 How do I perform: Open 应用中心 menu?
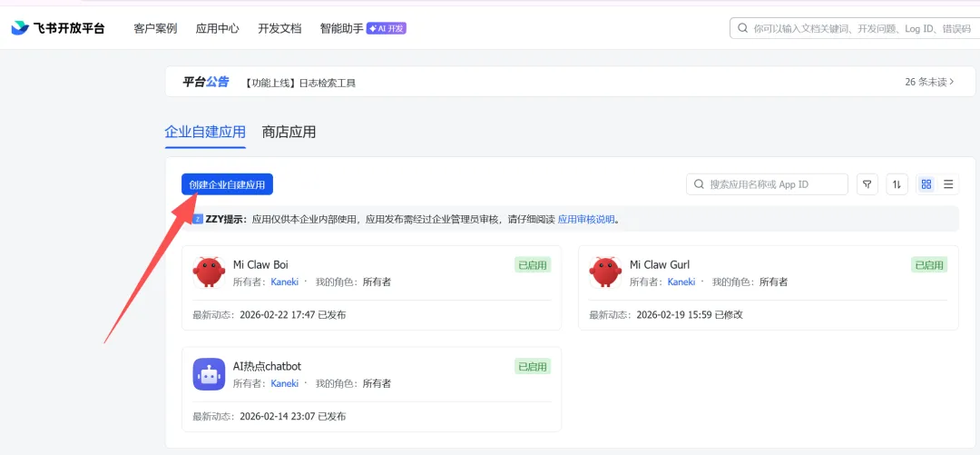(x=218, y=28)
